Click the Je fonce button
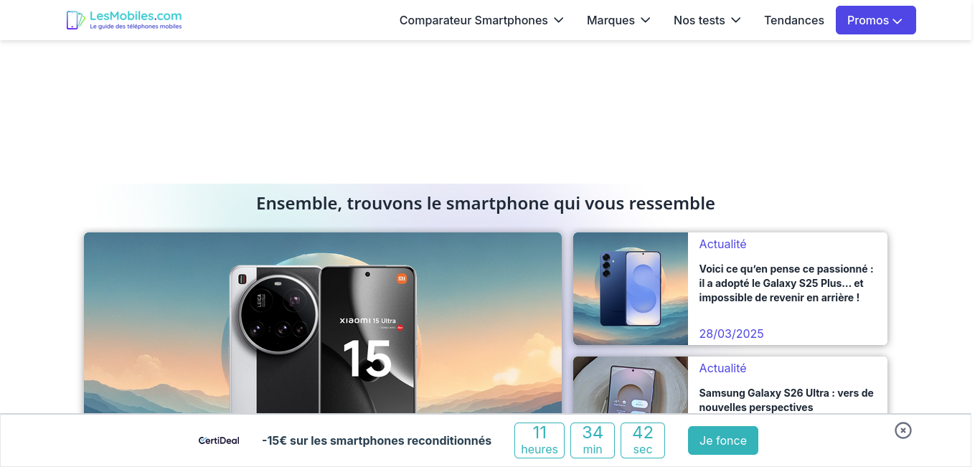Screen dimensions: 980x467 coord(723,440)
